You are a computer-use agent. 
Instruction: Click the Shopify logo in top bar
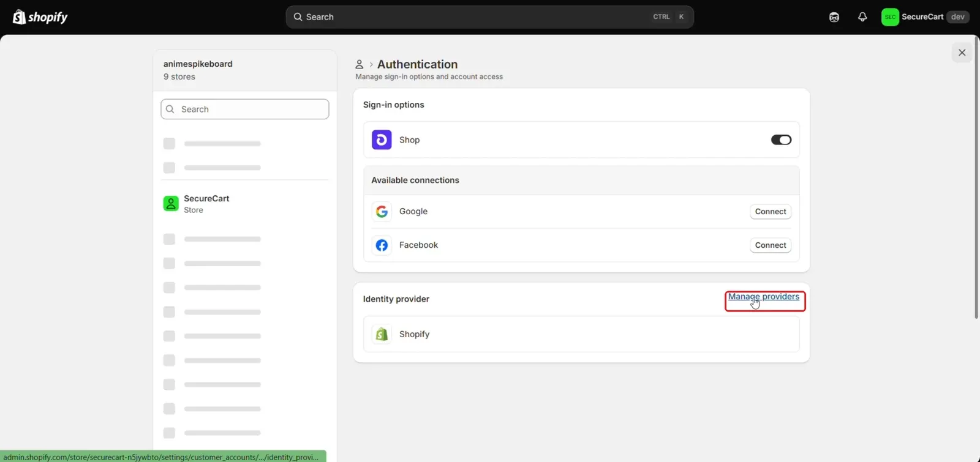point(40,17)
